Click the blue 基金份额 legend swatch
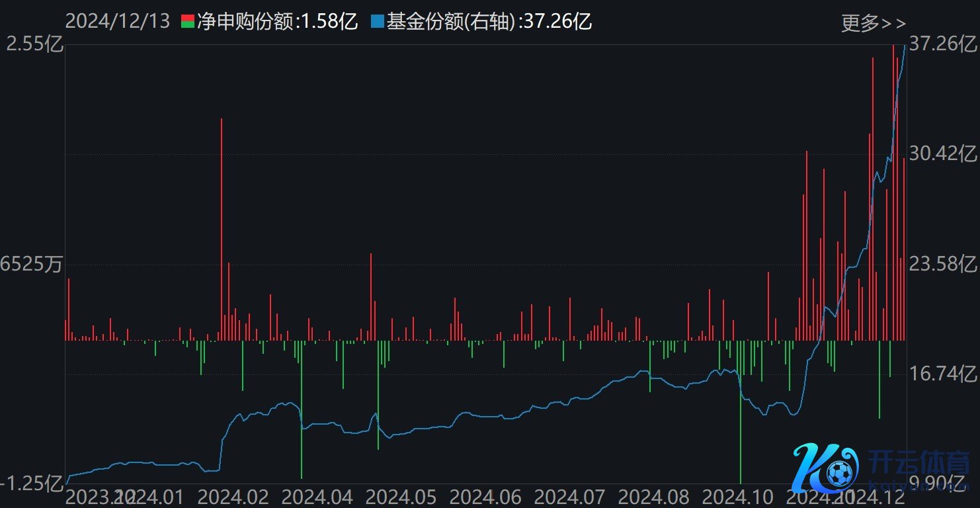The width and height of the screenshot is (980, 508). pyautogui.click(x=377, y=22)
